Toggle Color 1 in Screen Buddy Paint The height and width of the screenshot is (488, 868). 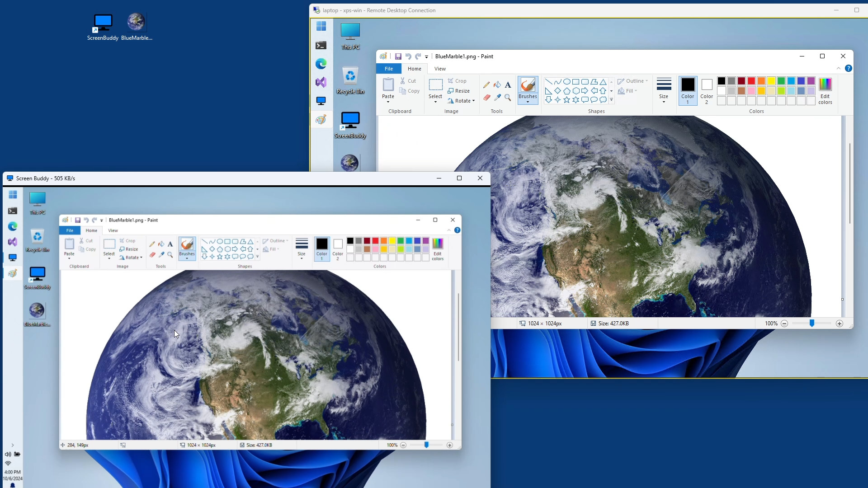click(x=321, y=249)
